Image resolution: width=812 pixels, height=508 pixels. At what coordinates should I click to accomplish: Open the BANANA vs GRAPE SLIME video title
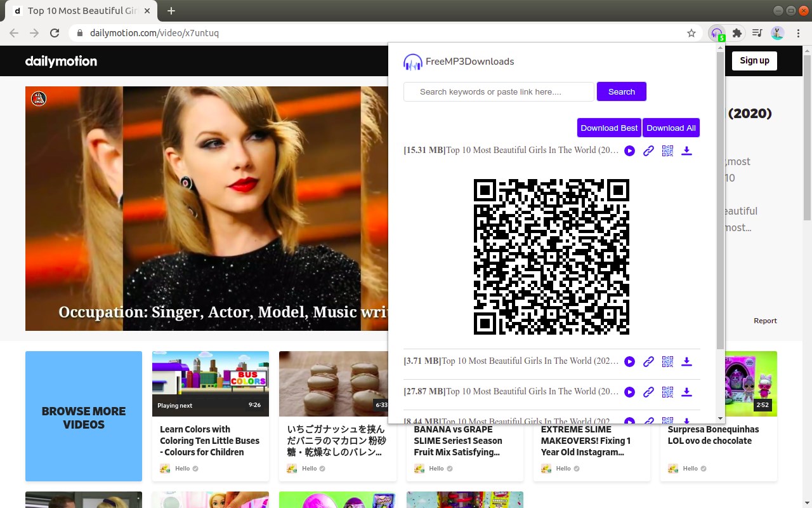click(458, 441)
